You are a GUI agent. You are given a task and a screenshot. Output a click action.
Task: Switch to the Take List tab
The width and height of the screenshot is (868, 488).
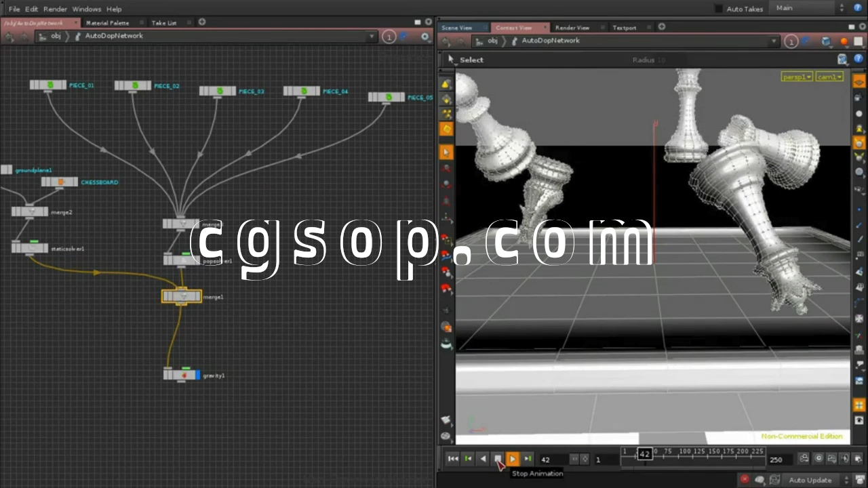(x=163, y=23)
